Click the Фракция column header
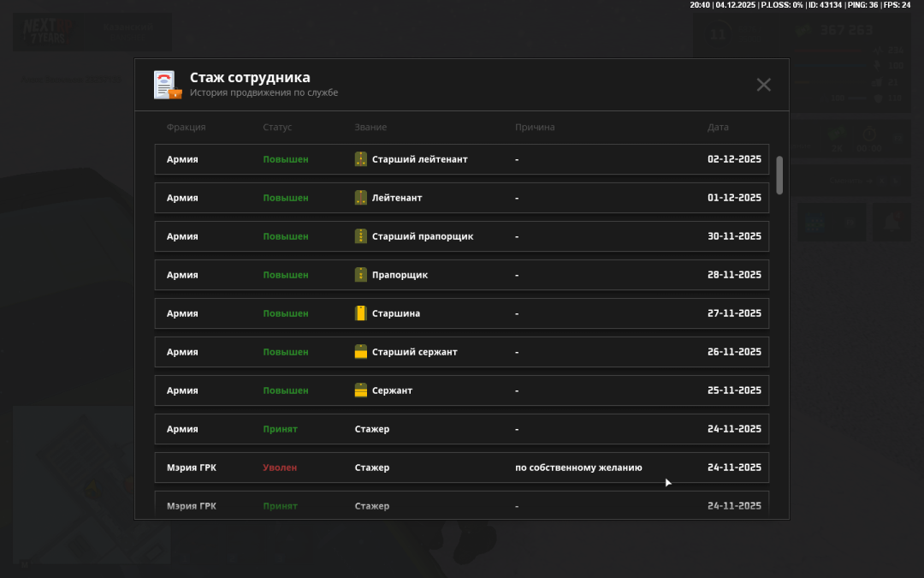The image size is (924, 578). pyautogui.click(x=186, y=128)
